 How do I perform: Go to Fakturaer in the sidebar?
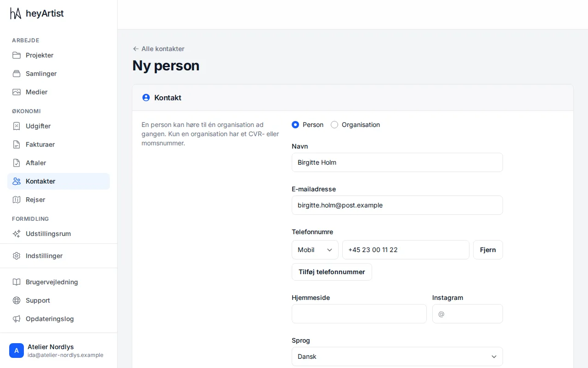(x=58, y=144)
